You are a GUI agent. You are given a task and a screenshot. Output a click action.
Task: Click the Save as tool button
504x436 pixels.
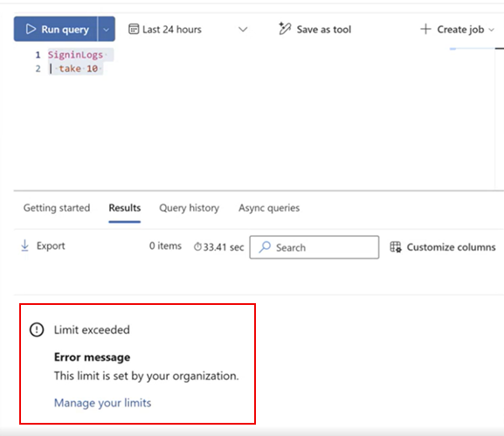tap(314, 29)
